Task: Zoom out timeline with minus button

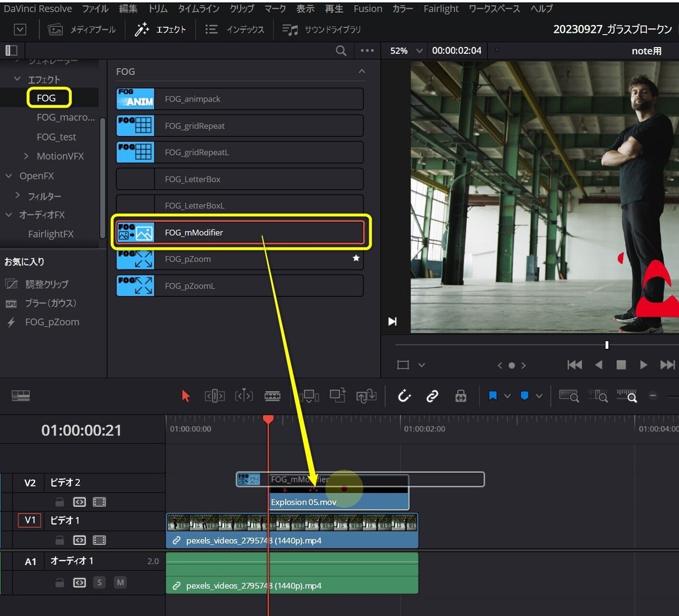Action: pos(652,396)
